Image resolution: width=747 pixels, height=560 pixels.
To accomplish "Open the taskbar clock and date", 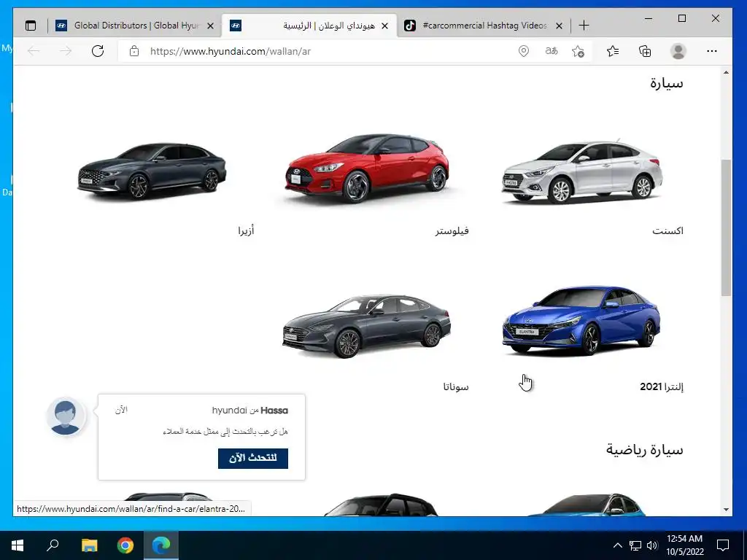I will pyautogui.click(x=684, y=545).
